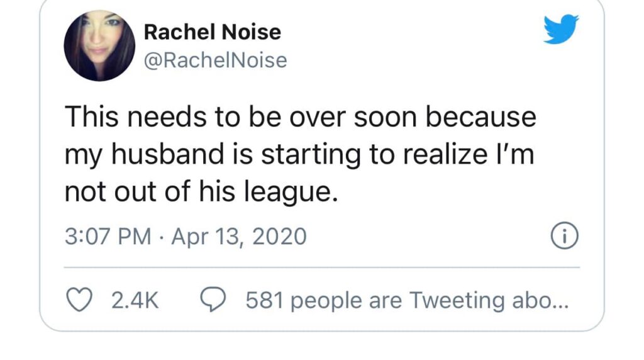Open Rachel Noise's profile picture

[99, 45]
